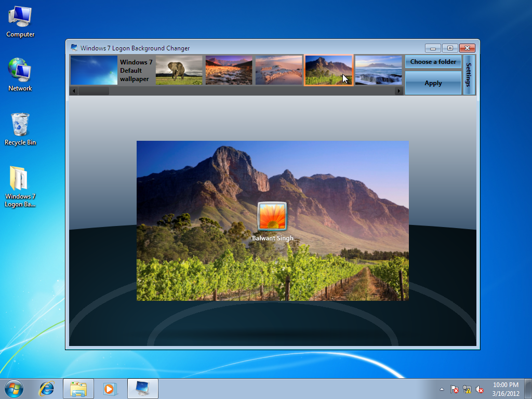Select the Logon Background Changer taskbar button
532x399 pixels.
pyautogui.click(x=142, y=388)
